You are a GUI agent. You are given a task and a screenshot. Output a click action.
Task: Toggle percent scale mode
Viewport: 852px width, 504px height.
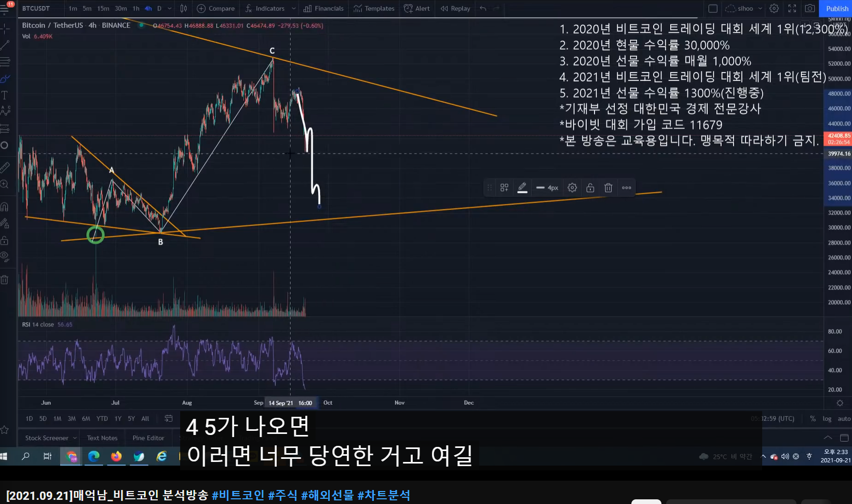click(813, 418)
